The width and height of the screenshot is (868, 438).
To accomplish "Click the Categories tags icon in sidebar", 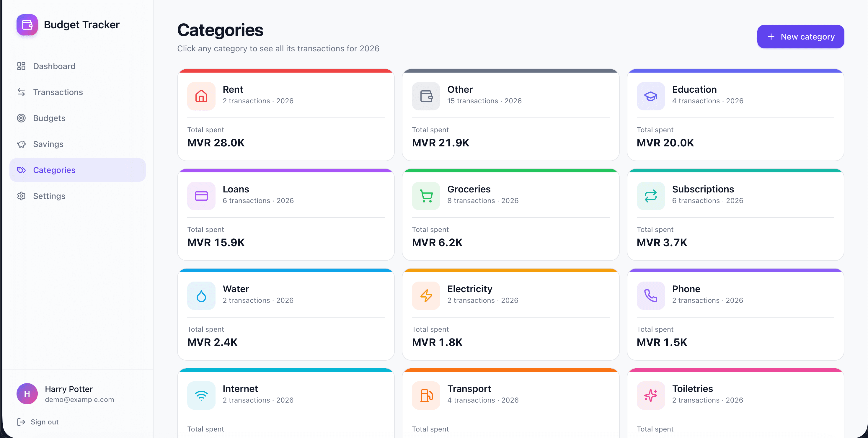I will [21, 170].
